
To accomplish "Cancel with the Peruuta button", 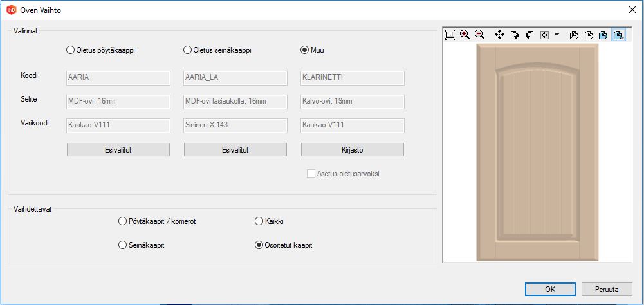I will tap(607, 289).
